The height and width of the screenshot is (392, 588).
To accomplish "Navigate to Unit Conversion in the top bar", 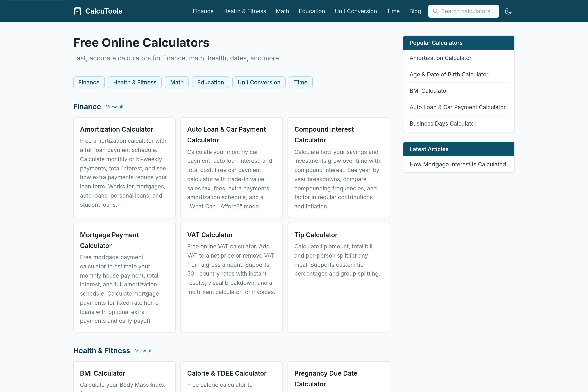I will (x=356, y=11).
